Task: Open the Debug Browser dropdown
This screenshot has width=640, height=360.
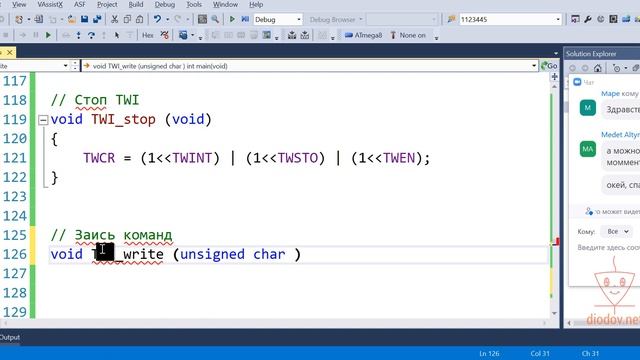Action: tap(360, 19)
